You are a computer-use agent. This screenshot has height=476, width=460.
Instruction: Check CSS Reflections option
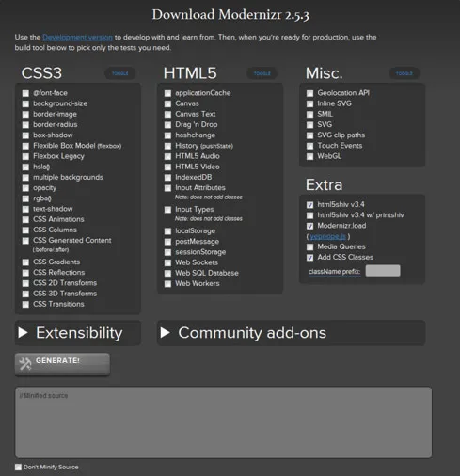[25, 273]
